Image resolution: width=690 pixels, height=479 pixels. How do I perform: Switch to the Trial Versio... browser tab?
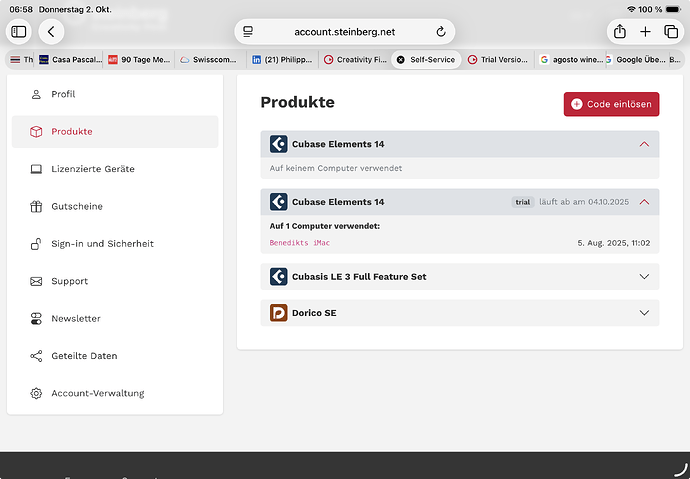(499, 60)
